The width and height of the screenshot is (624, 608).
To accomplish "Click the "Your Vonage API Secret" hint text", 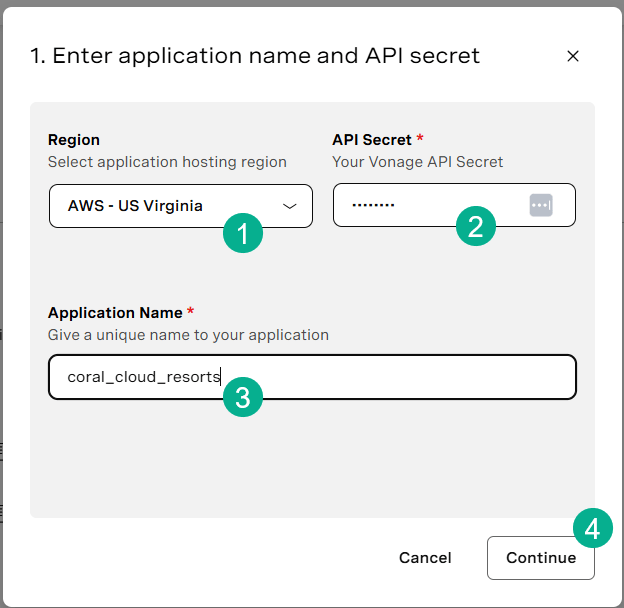I will point(417,162).
